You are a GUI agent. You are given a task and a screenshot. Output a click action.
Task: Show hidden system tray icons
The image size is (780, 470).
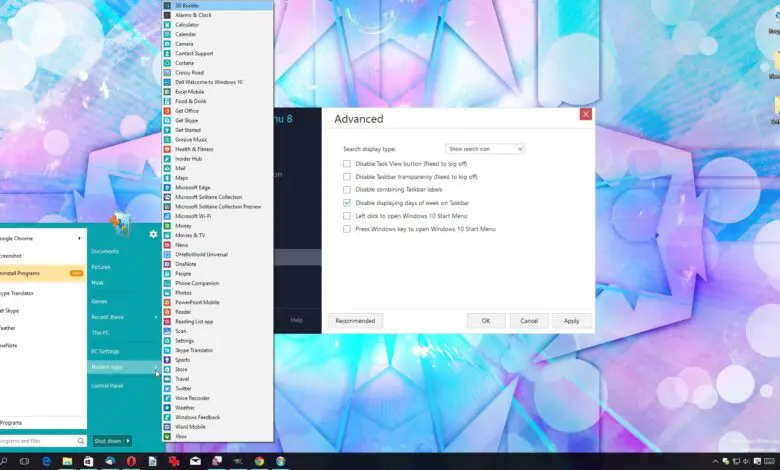pos(715,462)
